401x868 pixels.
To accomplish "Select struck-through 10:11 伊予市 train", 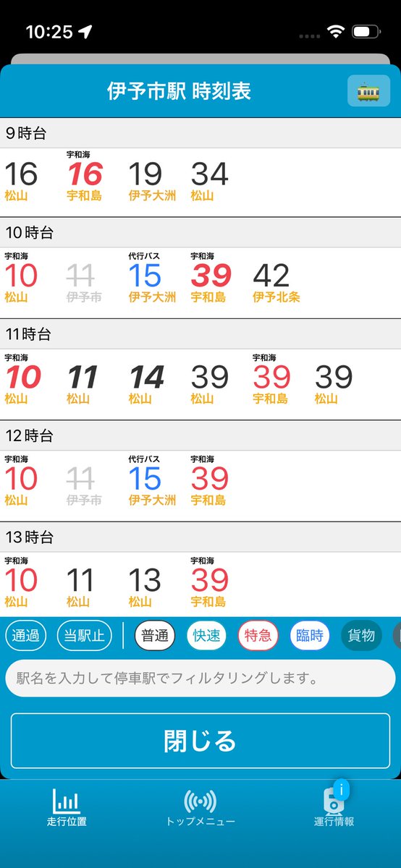I will click(x=84, y=282).
